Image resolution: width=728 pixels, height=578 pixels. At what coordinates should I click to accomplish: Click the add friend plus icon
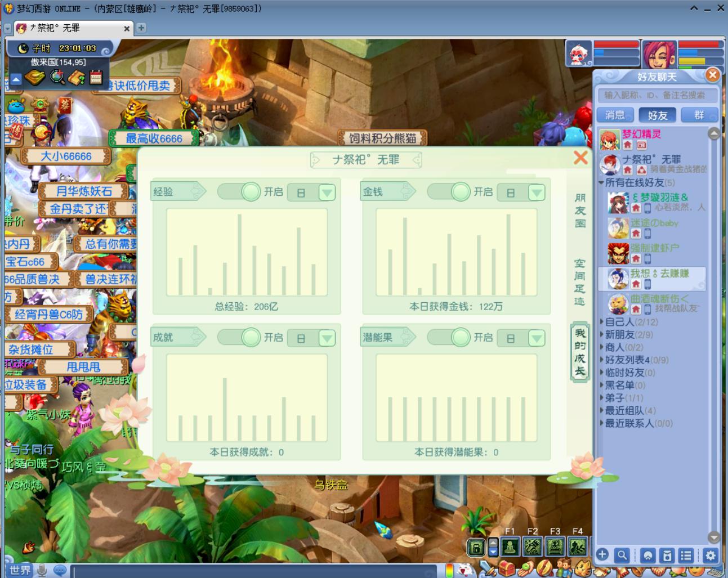tap(602, 555)
